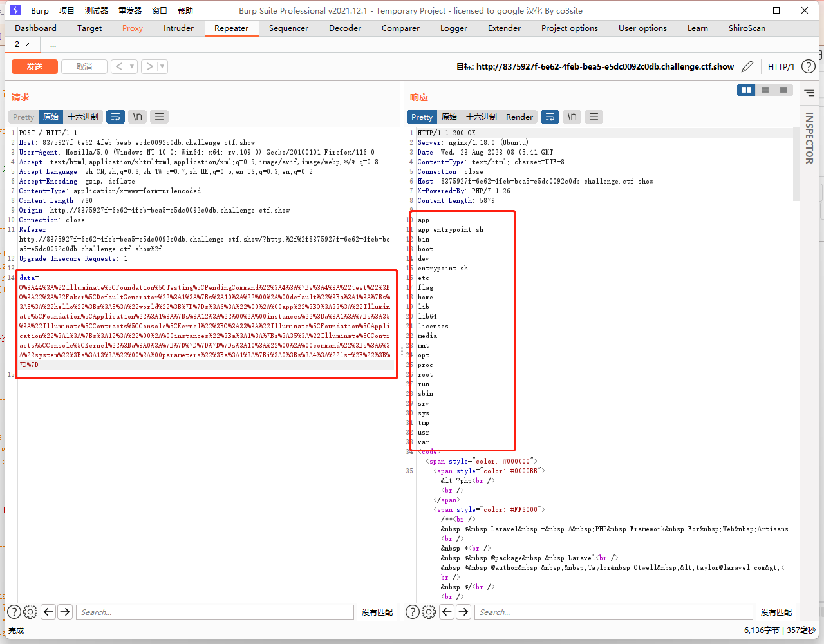Jump to previous match in response search
This screenshot has height=644, width=824.
tap(447, 612)
